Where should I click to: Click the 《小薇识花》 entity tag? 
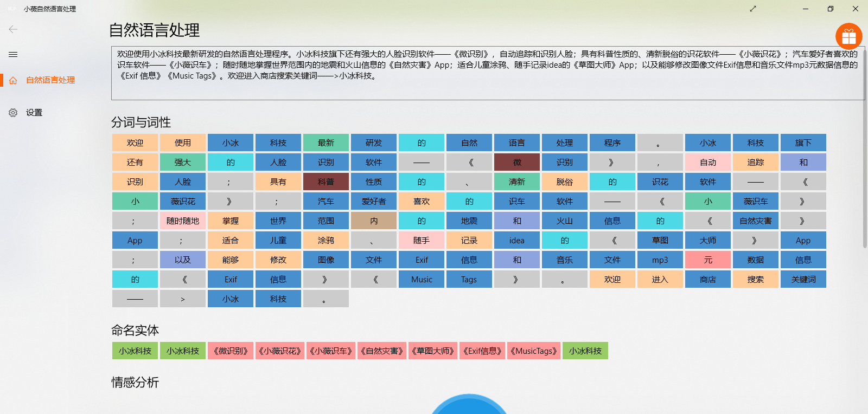[x=280, y=351]
